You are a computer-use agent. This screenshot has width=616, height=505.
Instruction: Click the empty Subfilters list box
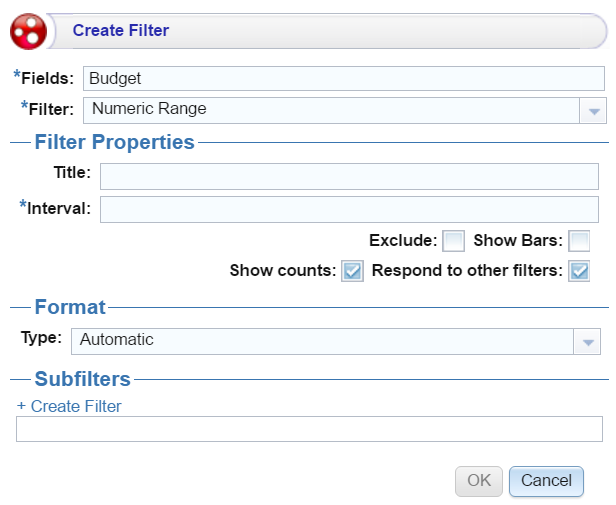[309, 429]
